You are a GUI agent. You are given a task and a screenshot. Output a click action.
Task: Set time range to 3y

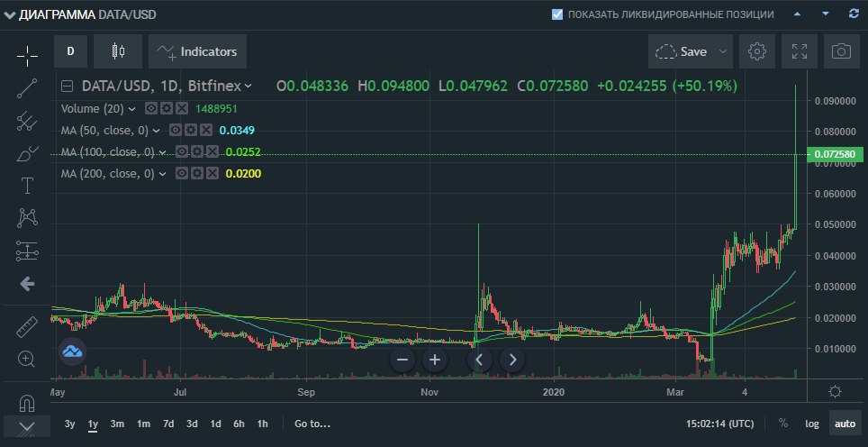coord(69,424)
